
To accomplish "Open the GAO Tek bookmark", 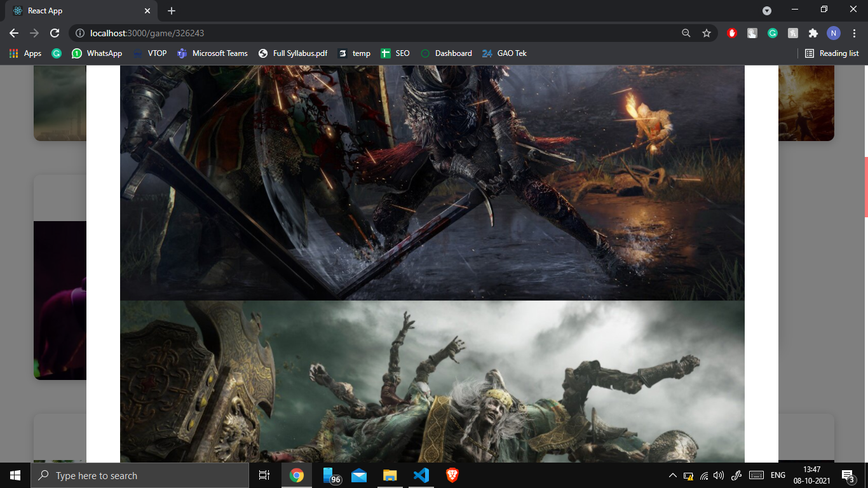I will click(x=505, y=53).
